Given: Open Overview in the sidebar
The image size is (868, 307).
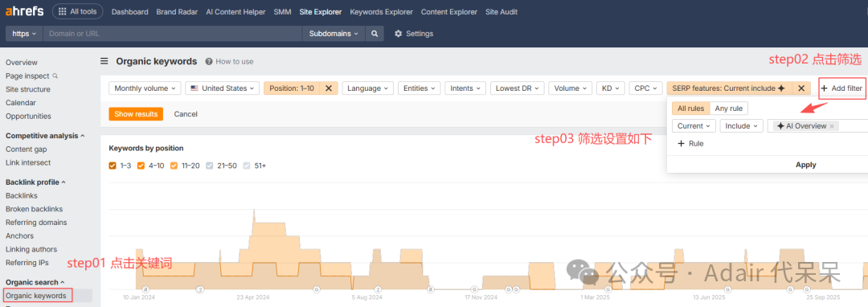Looking at the screenshot, I should coord(22,63).
